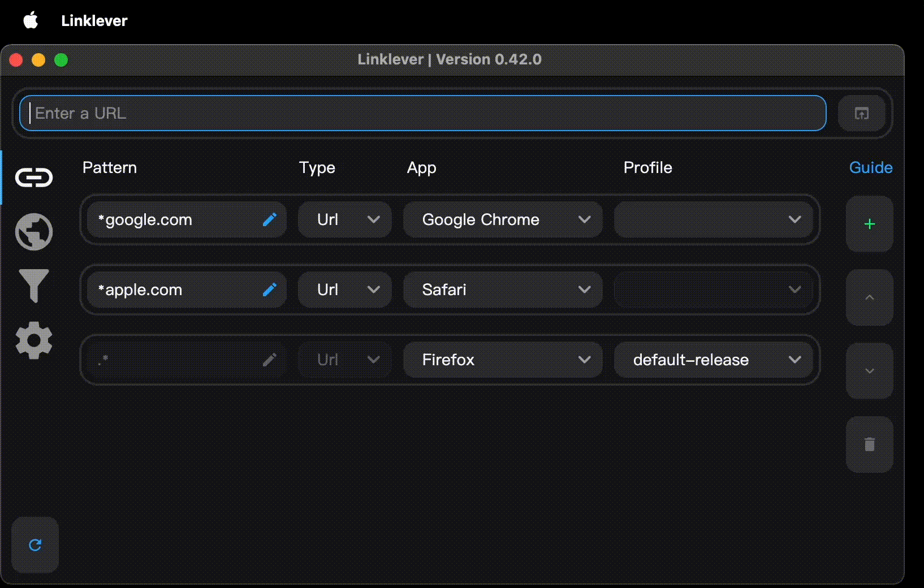Open the Linklever menu bar item

click(94, 21)
